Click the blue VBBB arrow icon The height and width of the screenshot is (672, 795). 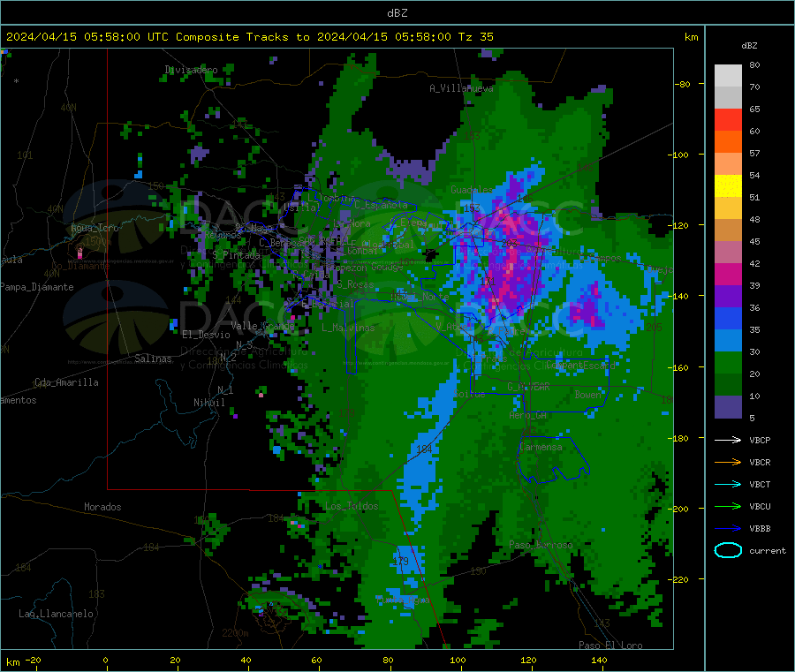(728, 529)
